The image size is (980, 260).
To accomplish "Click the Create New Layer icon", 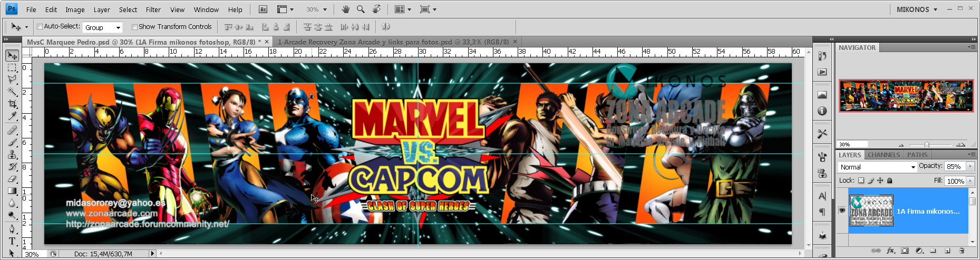I will click(x=947, y=251).
